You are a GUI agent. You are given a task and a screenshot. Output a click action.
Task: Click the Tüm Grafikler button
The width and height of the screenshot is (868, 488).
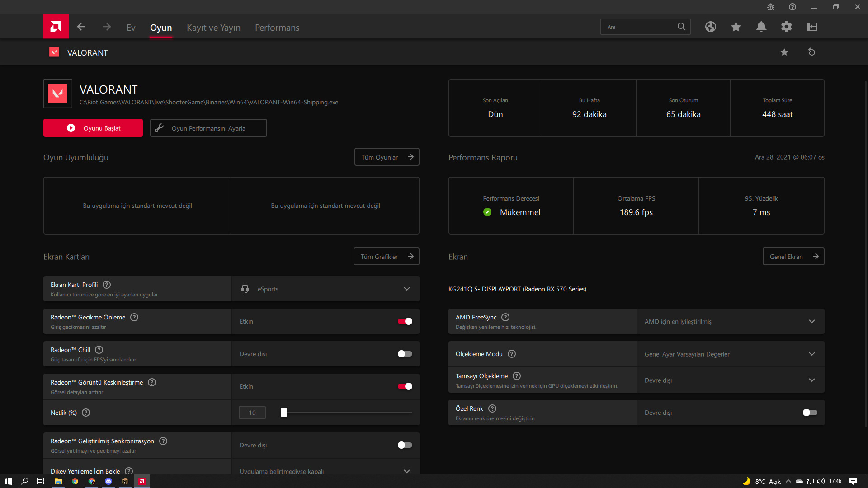click(x=387, y=256)
